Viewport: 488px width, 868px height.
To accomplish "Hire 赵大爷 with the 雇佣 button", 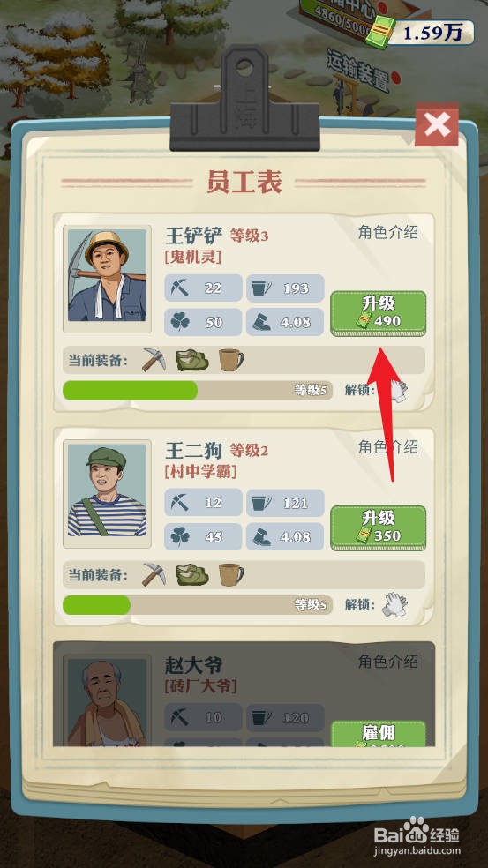I will point(379,734).
